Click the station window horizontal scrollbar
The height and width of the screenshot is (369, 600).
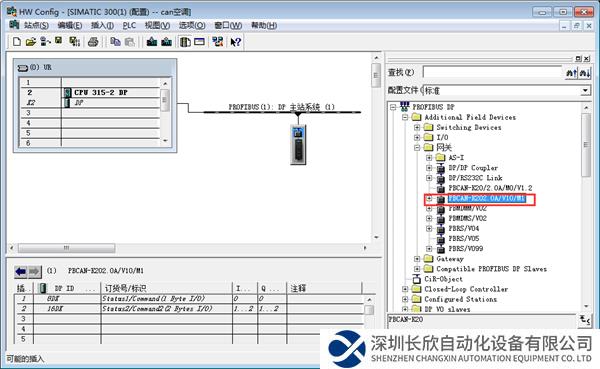[188, 248]
